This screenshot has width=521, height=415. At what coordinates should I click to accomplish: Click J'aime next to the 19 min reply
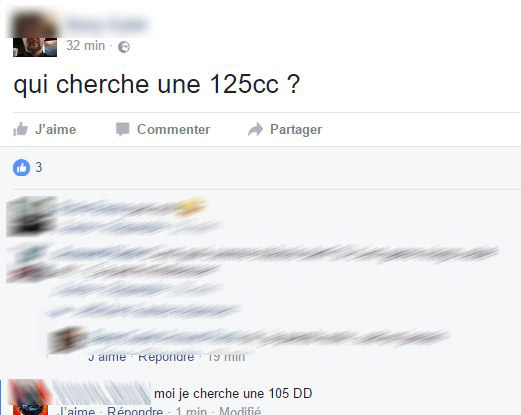[x=107, y=358]
